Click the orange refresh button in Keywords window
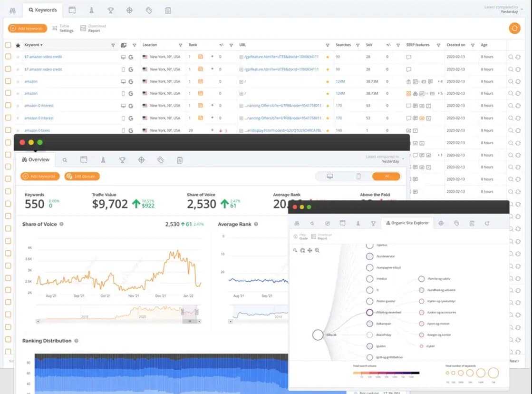The image size is (532, 394). coord(514,28)
